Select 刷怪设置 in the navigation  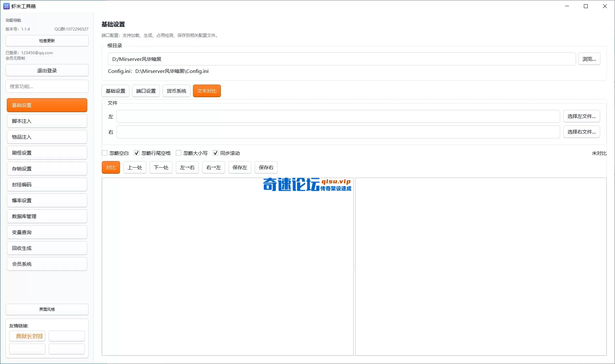47,153
